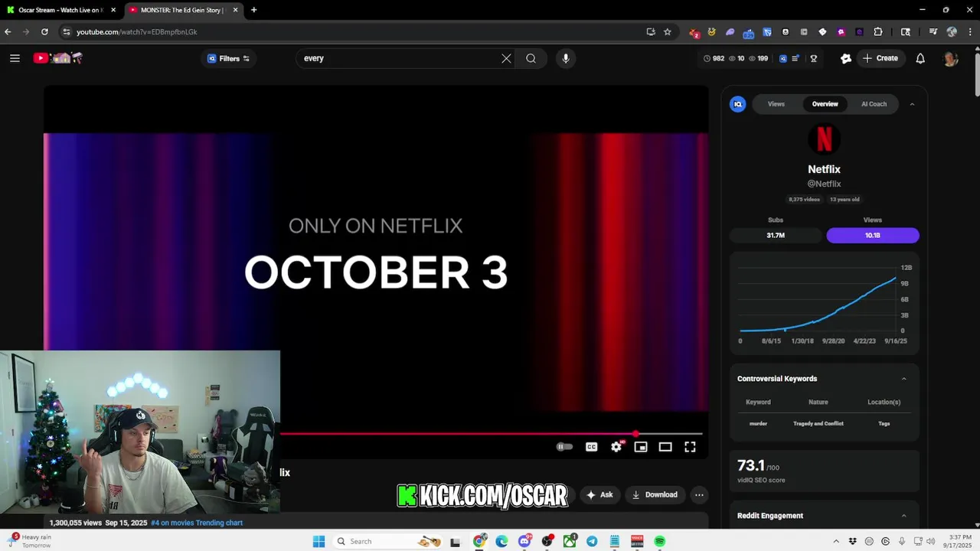Viewport: 980px width, 551px height.
Task: Open the Netflix channel logo
Action: (x=825, y=139)
